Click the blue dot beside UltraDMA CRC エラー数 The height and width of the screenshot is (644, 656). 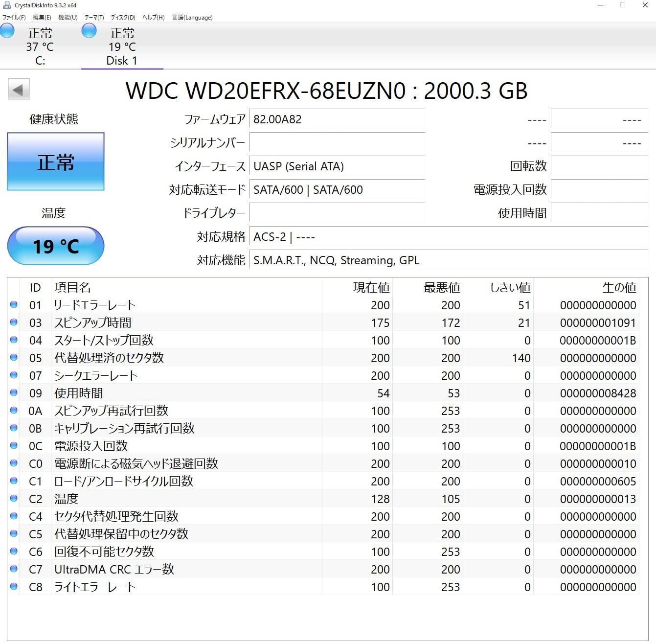[x=13, y=569]
